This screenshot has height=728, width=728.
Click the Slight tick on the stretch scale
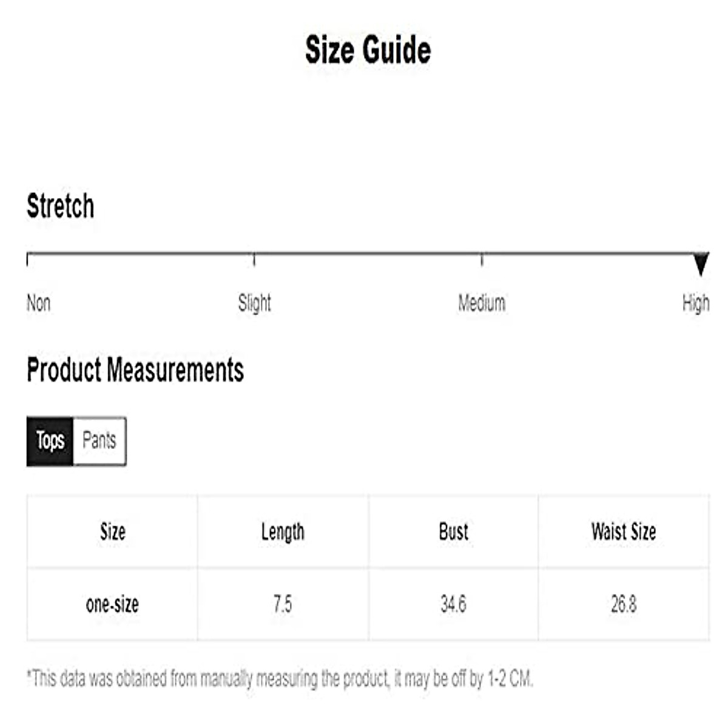254,260
